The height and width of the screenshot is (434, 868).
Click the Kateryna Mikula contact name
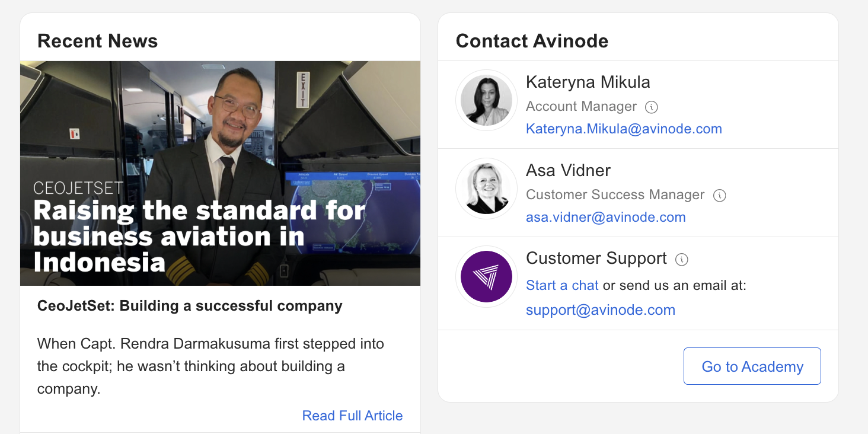click(588, 82)
